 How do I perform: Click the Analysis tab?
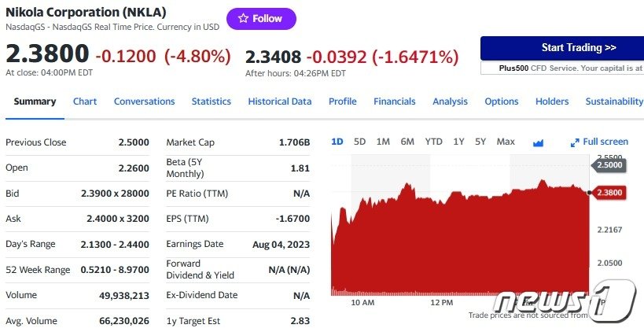(450, 101)
